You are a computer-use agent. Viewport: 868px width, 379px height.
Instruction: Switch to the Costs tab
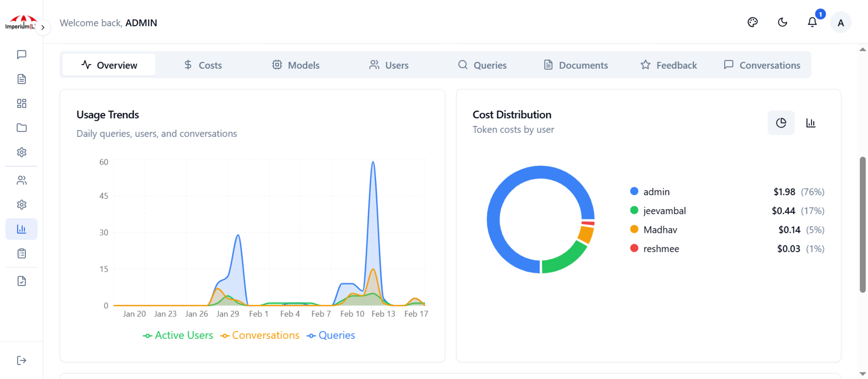(x=203, y=65)
